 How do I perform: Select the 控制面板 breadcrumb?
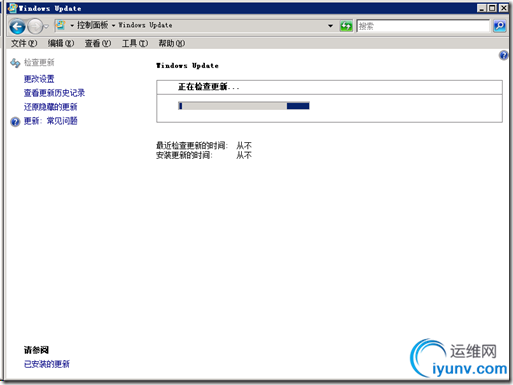(x=92, y=25)
